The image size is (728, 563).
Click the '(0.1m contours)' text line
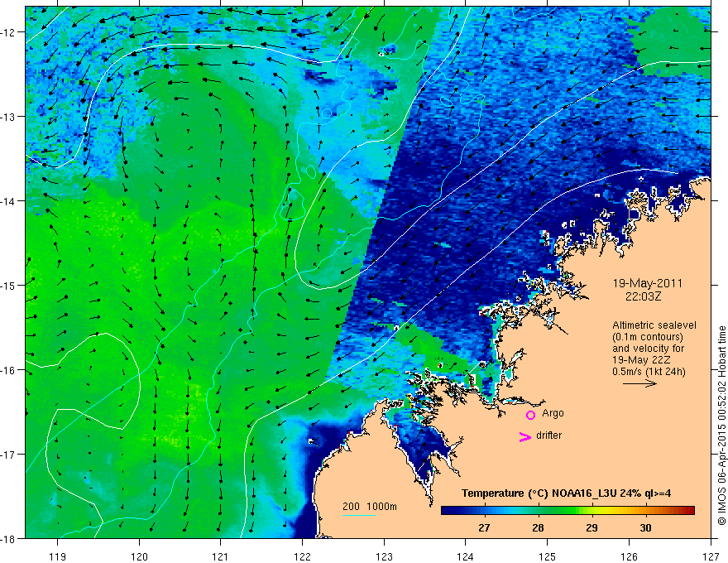[x=648, y=337]
